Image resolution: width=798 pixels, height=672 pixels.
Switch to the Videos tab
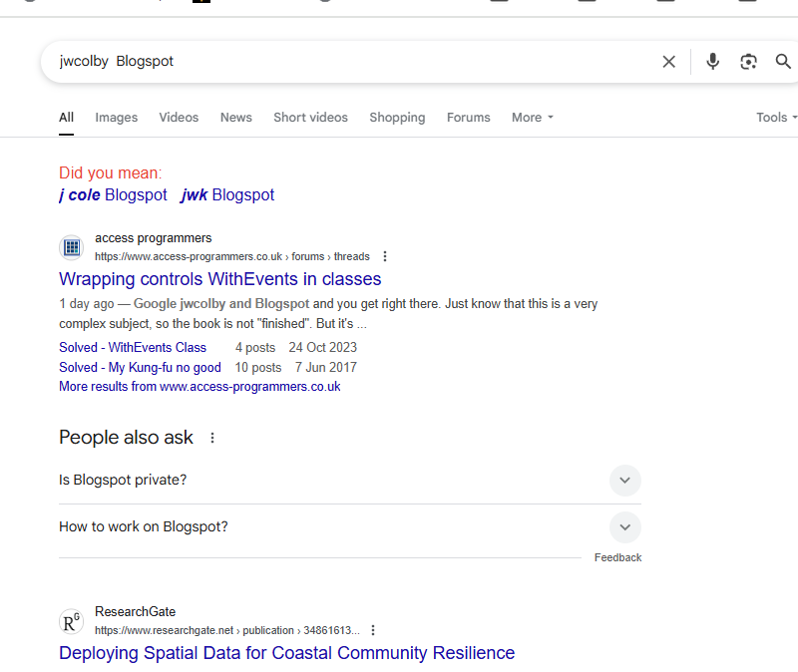coord(179,118)
